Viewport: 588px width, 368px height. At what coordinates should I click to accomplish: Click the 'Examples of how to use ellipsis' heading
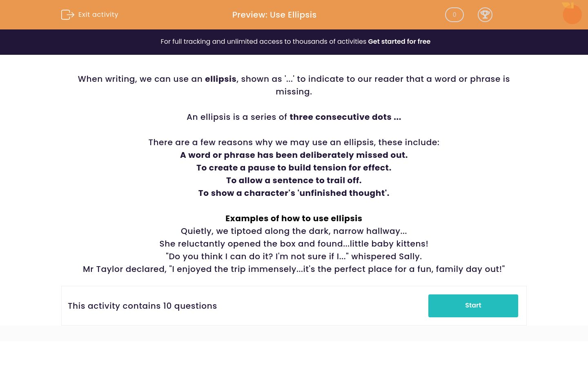click(294, 218)
